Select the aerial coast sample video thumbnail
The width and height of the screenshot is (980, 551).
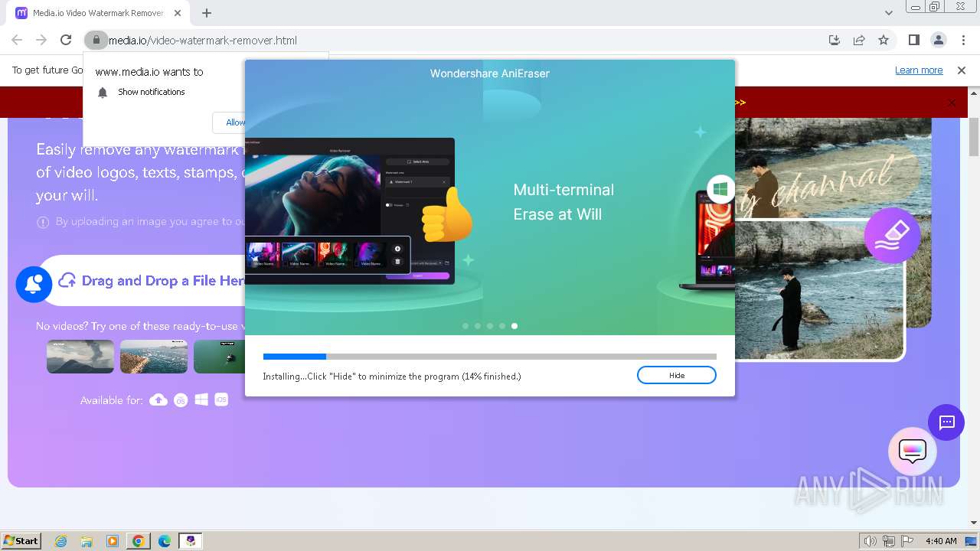[154, 357]
